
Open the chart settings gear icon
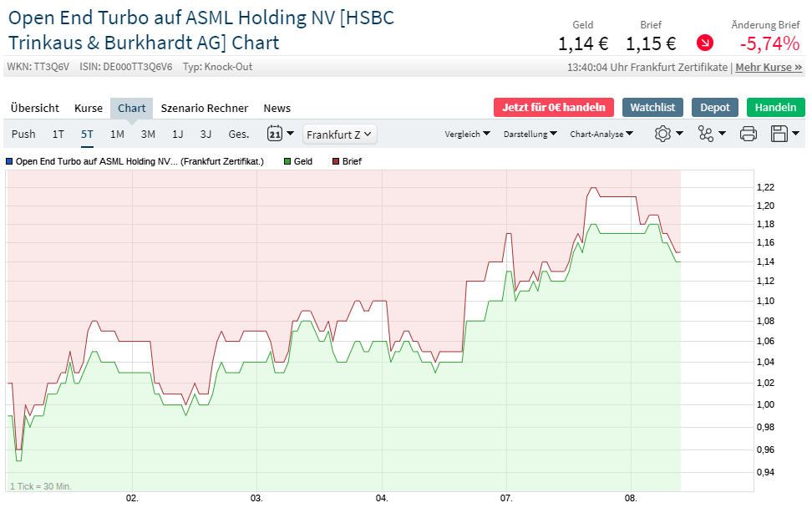[662, 134]
